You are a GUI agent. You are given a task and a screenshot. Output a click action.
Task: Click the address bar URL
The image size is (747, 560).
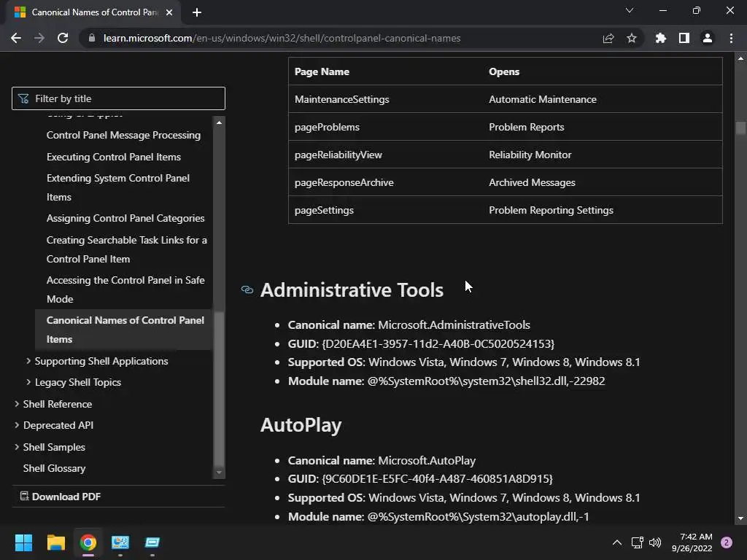282,38
